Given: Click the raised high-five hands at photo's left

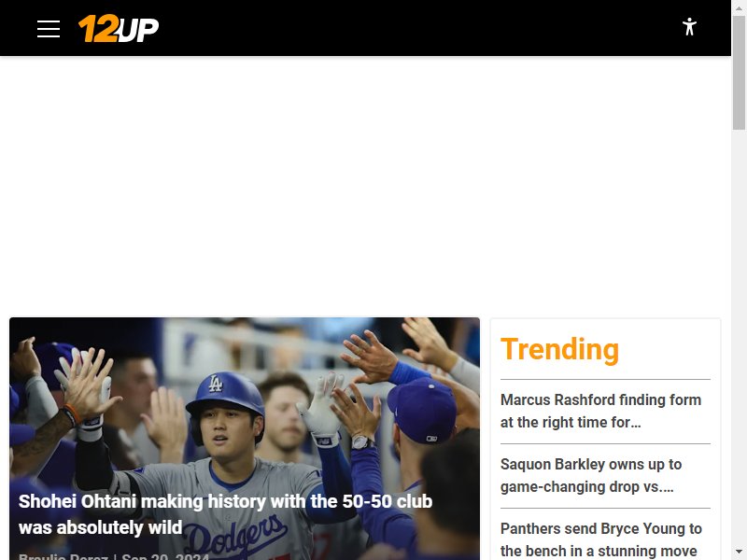Looking at the screenshot, I should coord(86,381).
